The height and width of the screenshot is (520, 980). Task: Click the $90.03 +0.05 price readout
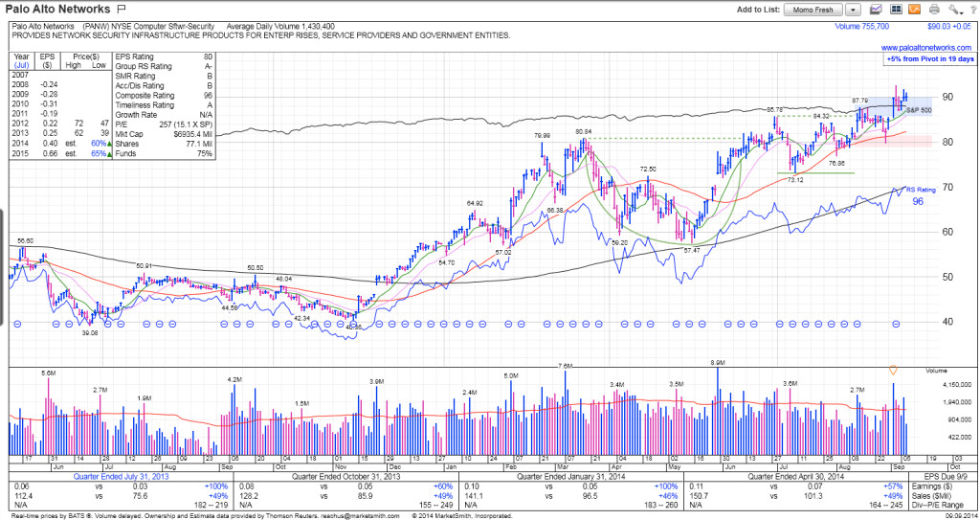[948, 27]
